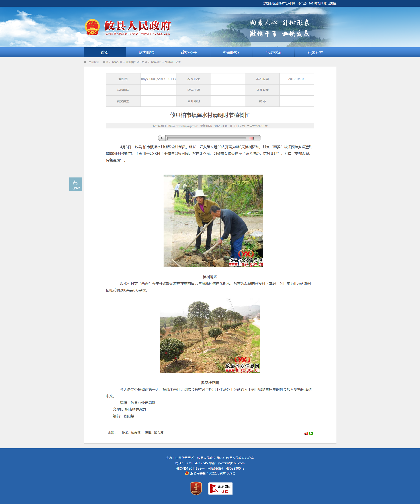Click the audio progress slider track
Viewport: 420px width, 504px height.
pos(206,138)
